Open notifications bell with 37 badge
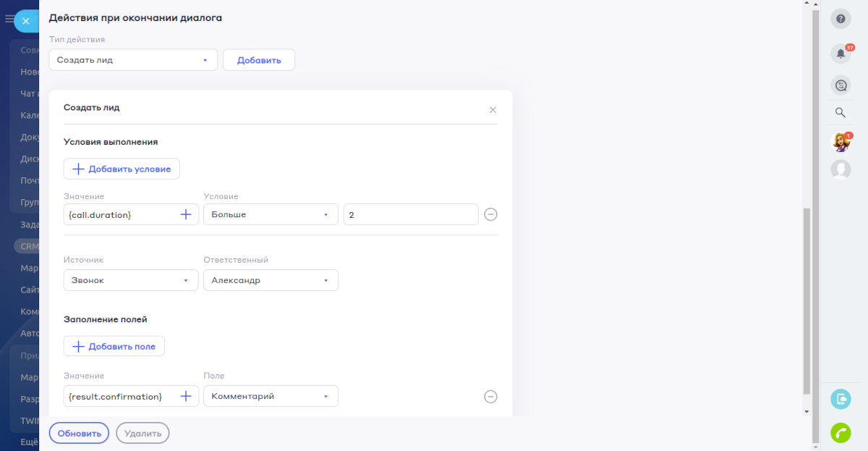 click(841, 54)
